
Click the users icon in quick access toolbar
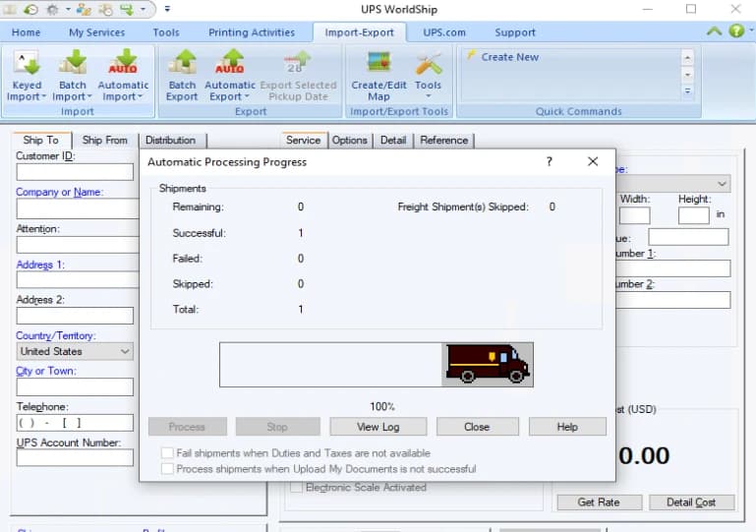coord(84,9)
